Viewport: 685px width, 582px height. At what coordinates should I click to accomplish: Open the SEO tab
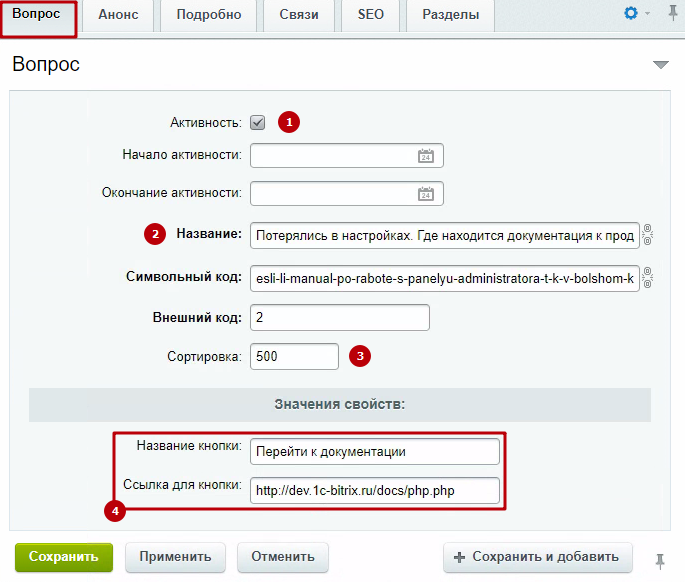coord(370,15)
